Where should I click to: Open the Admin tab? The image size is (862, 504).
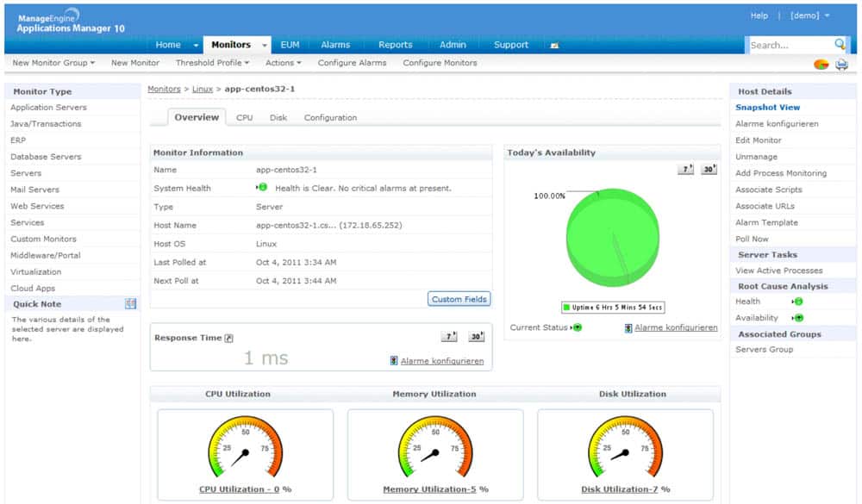[x=453, y=45]
